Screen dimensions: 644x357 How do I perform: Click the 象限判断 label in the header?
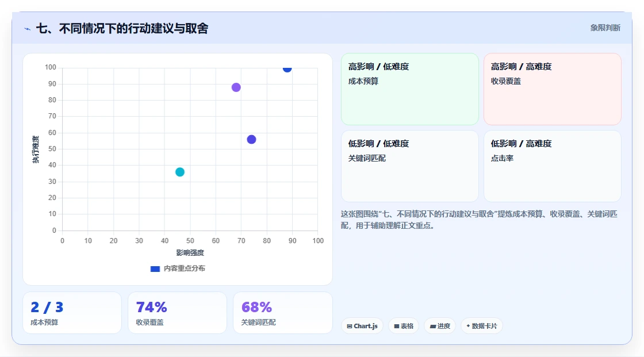click(605, 28)
